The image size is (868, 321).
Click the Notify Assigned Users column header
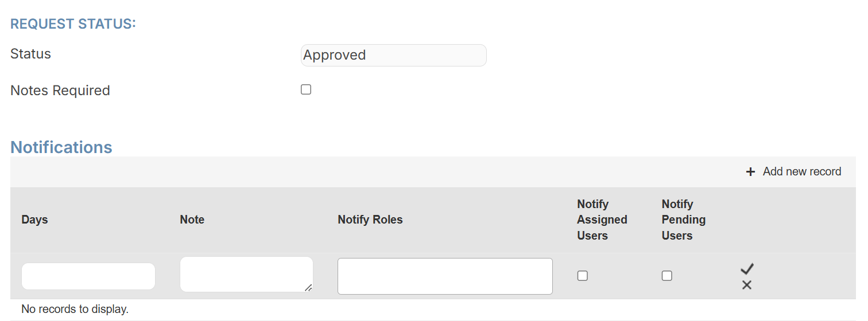pyautogui.click(x=602, y=220)
